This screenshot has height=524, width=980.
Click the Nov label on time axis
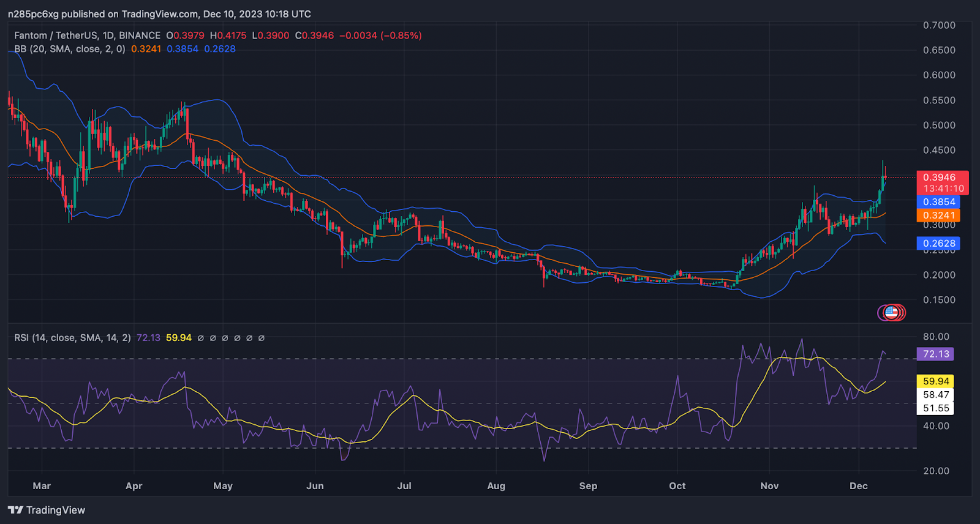[769, 486]
